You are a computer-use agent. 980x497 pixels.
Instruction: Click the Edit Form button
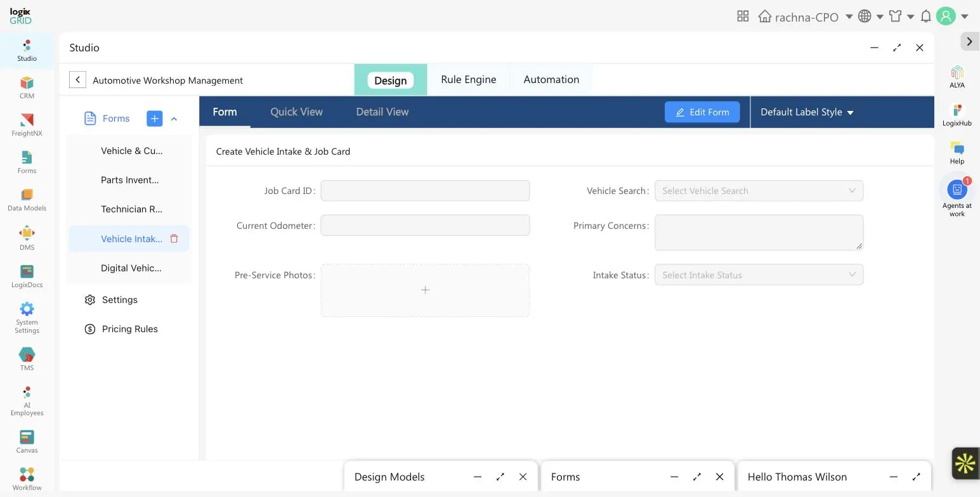(702, 112)
